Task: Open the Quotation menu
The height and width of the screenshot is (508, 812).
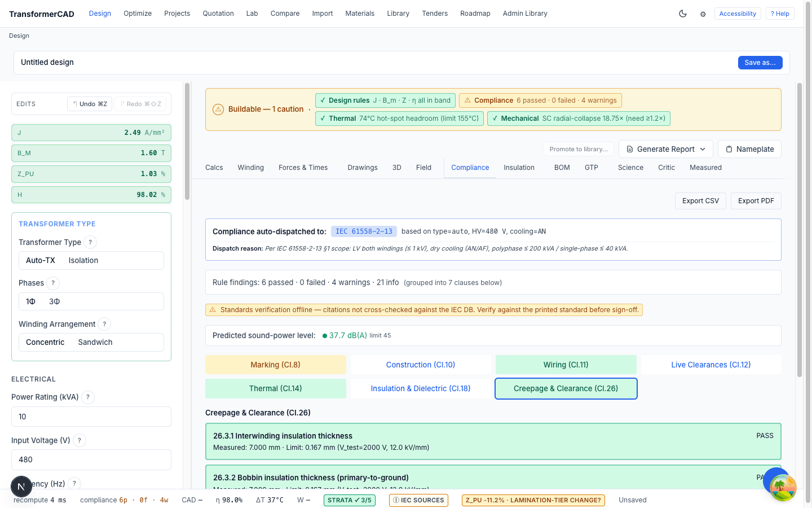Action: point(218,14)
